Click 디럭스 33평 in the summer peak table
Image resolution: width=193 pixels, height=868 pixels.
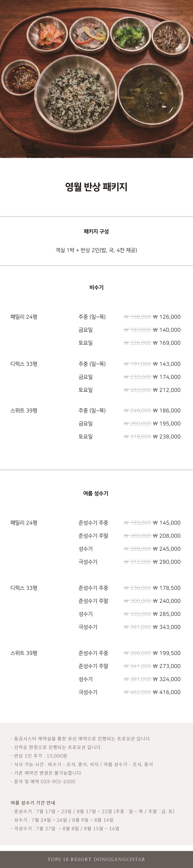pyautogui.click(x=24, y=588)
